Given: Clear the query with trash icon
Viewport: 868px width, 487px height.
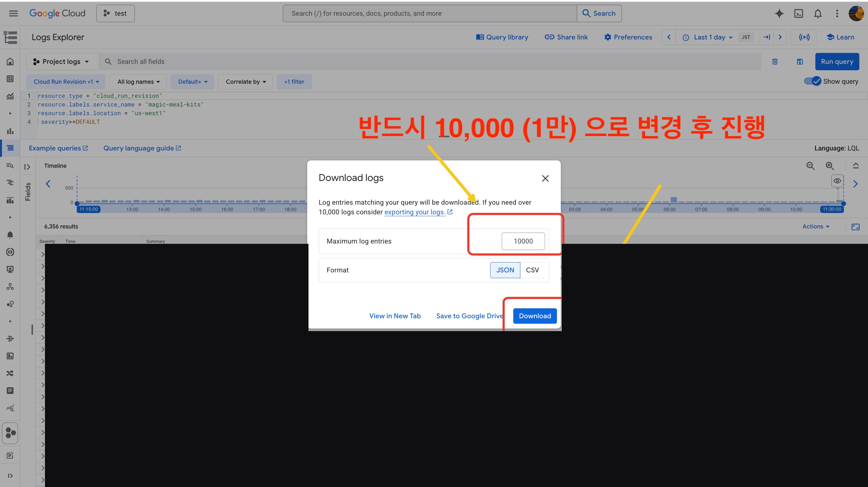Looking at the screenshot, I should [775, 62].
